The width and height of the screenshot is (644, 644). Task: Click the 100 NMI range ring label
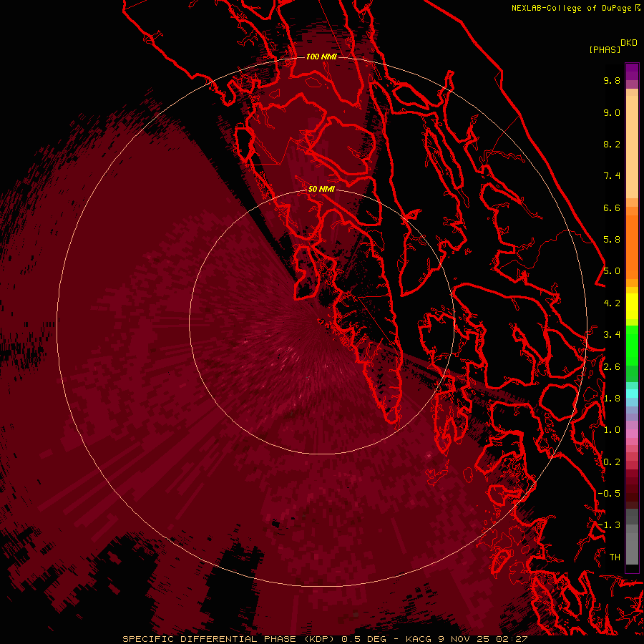click(x=321, y=57)
